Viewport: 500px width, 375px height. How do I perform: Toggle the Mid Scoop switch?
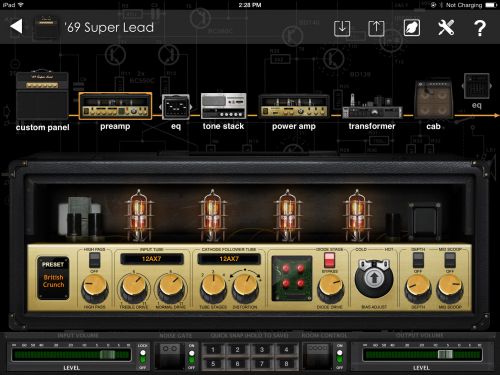pos(450,260)
